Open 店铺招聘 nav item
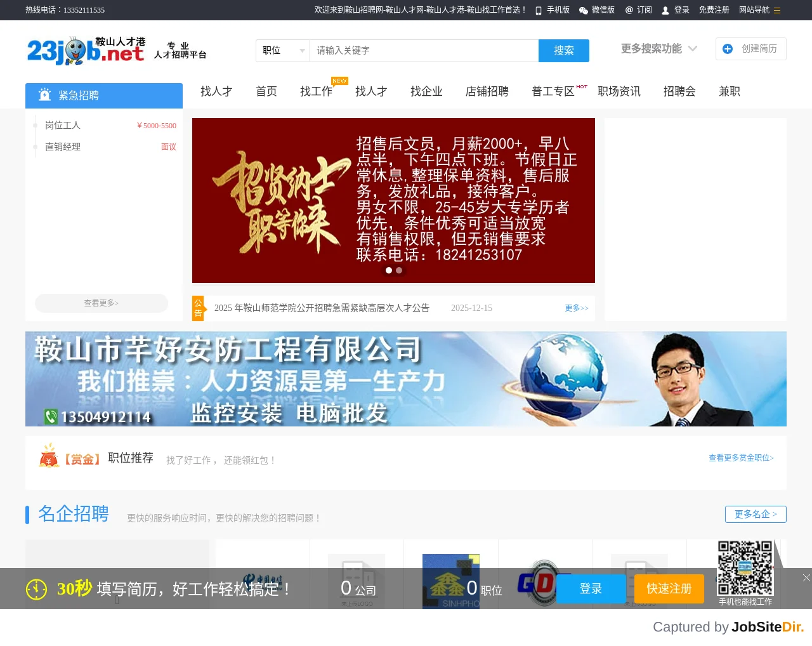 coord(487,91)
